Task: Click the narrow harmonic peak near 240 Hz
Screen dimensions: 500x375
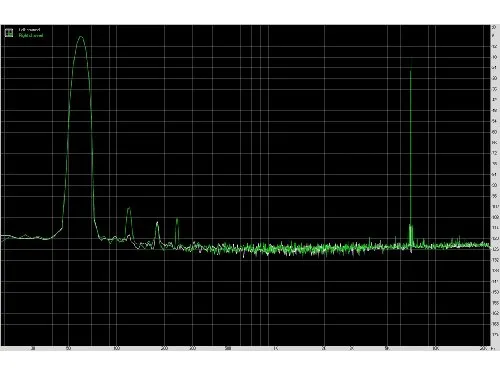Action: click(177, 219)
